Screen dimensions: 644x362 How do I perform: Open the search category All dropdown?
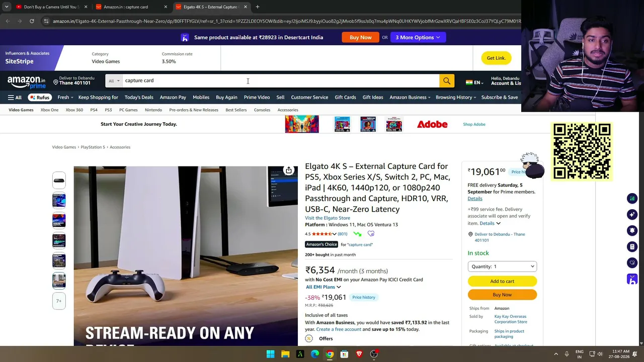click(114, 81)
